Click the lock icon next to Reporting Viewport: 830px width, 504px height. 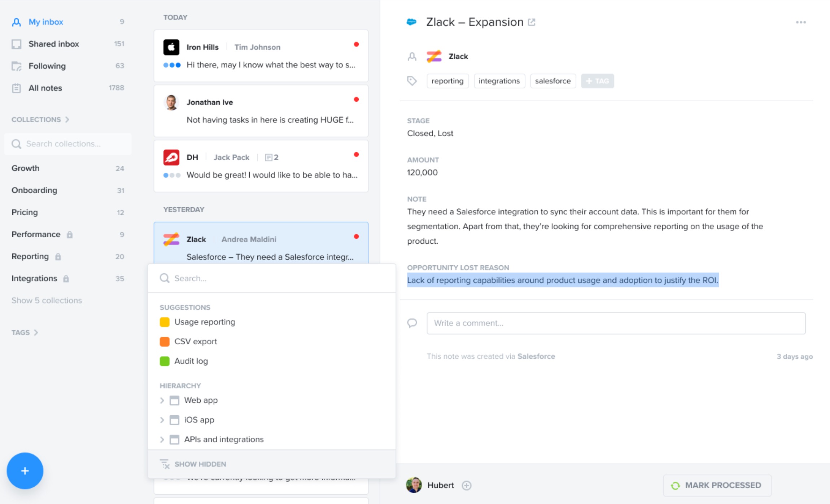(x=58, y=257)
